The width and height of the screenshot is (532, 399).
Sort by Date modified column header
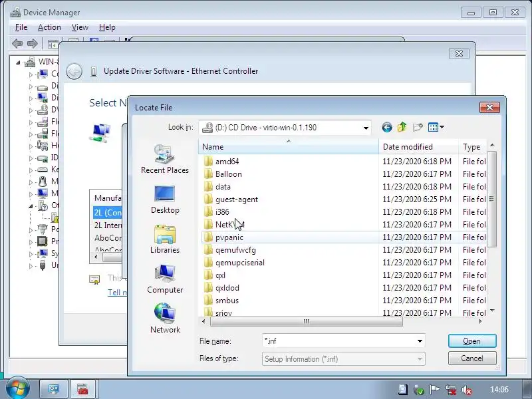point(418,146)
